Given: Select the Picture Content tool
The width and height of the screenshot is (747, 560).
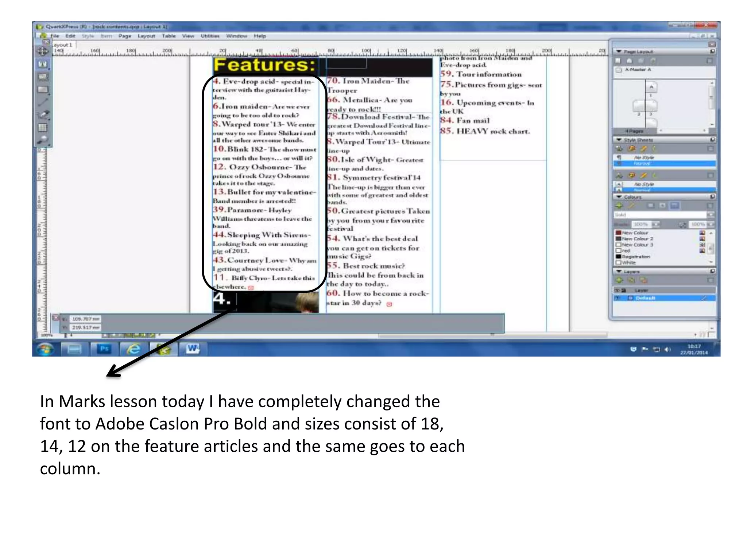Looking at the screenshot, I should (x=43, y=77).
